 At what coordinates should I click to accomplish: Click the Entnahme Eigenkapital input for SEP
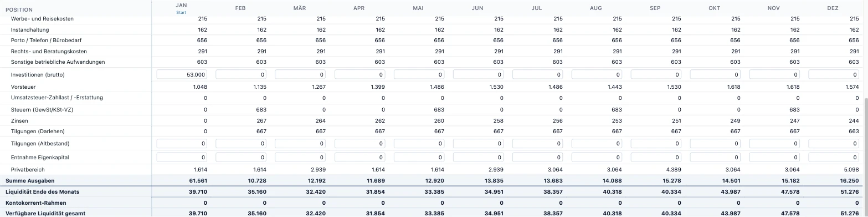coord(656,158)
